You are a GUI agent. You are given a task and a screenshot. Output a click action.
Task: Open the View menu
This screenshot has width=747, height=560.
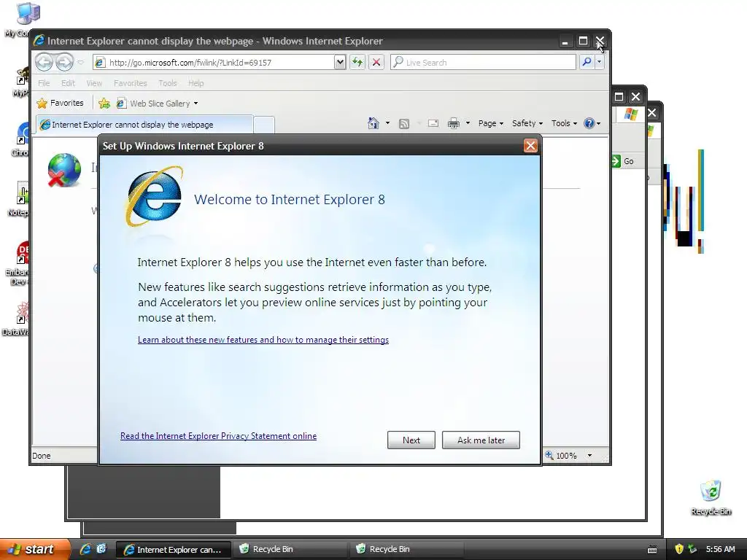tap(94, 83)
